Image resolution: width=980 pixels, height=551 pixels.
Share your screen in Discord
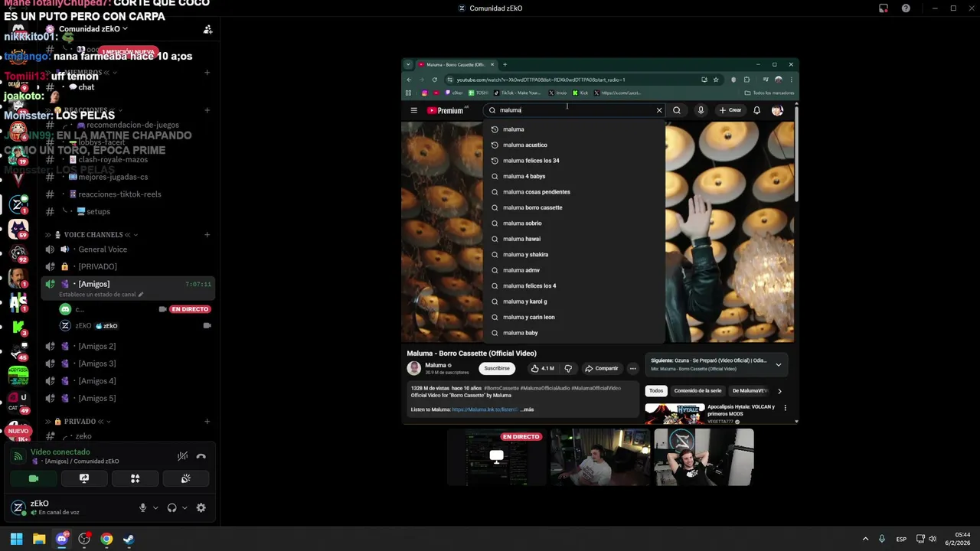pyautogui.click(x=84, y=478)
